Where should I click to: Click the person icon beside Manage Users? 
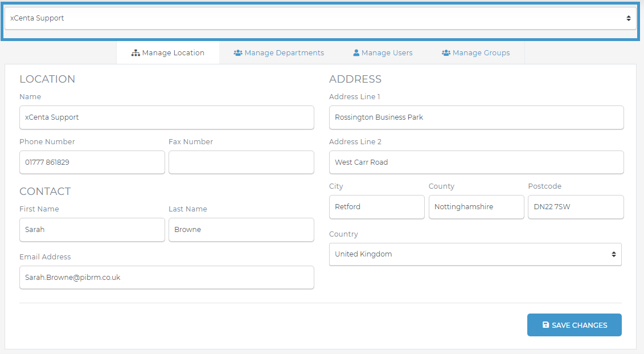356,53
